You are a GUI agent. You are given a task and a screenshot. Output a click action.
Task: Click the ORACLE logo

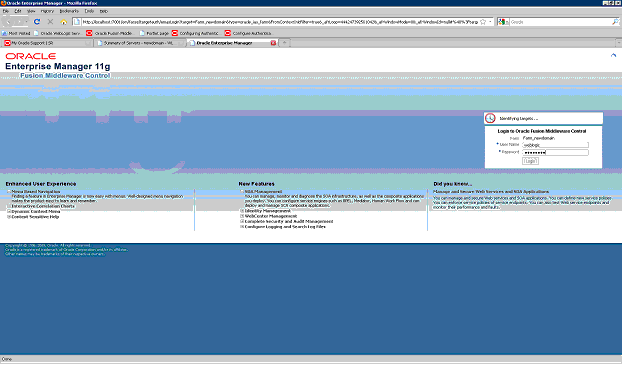pos(31,56)
